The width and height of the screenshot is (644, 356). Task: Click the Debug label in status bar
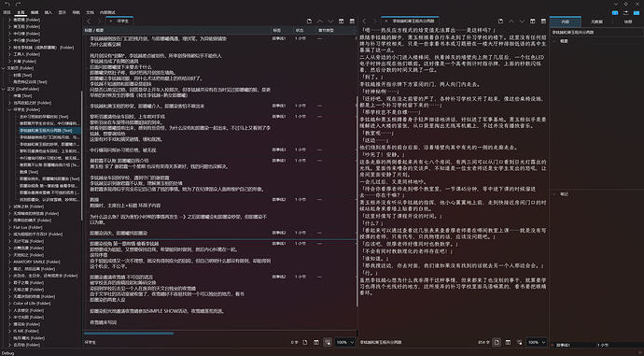click(7, 353)
